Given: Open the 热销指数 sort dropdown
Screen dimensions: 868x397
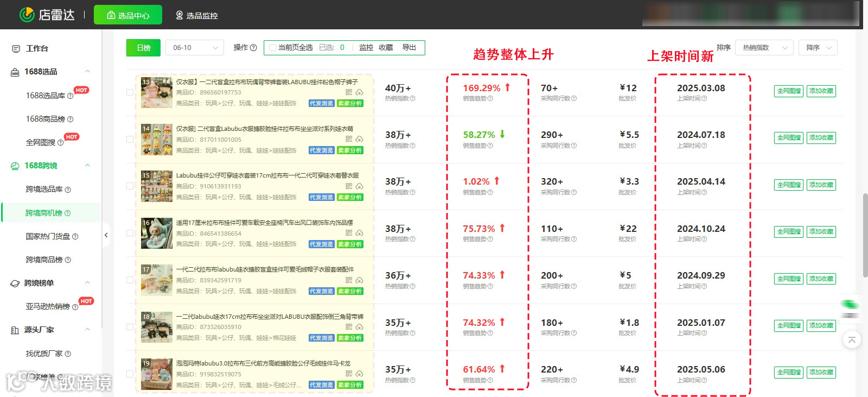Looking at the screenshot, I should pyautogui.click(x=764, y=48).
